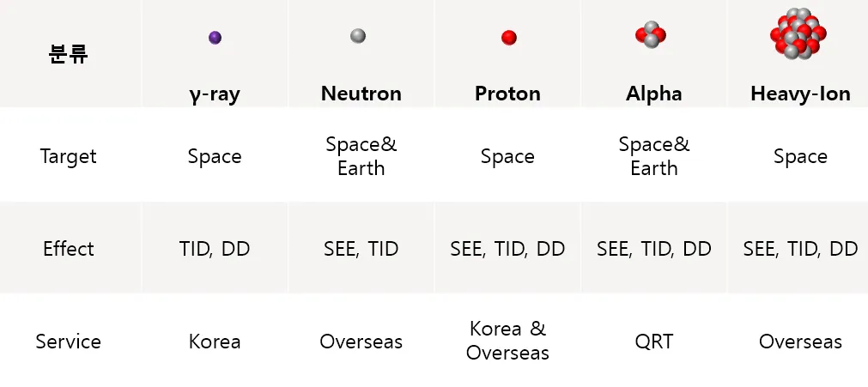Select the Service row label
The width and height of the screenshot is (868, 387).
tap(69, 342)
